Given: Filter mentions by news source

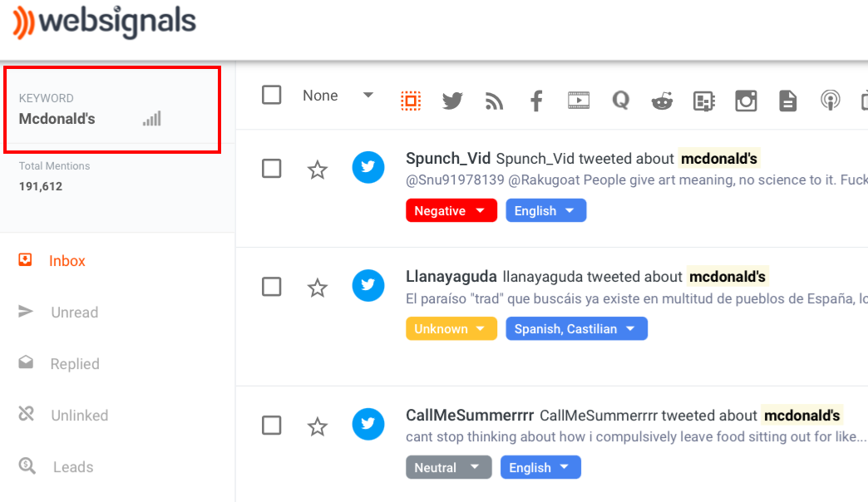Looking at the screenshot, I should coord(703,101).
